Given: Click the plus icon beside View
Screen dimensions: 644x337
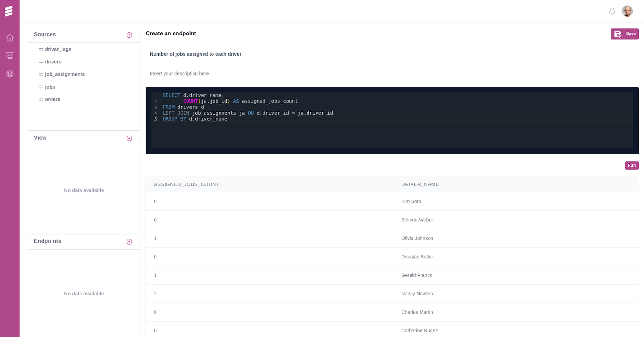Looking at the screenshot, I should pos(129,138).
